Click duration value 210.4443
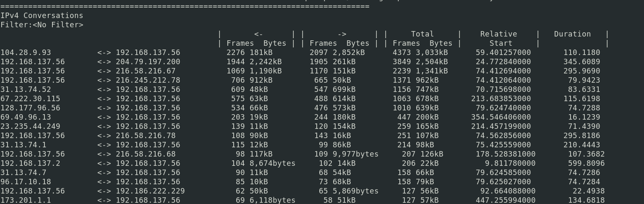This screenshot has width=644, height=204. [581, 145]
